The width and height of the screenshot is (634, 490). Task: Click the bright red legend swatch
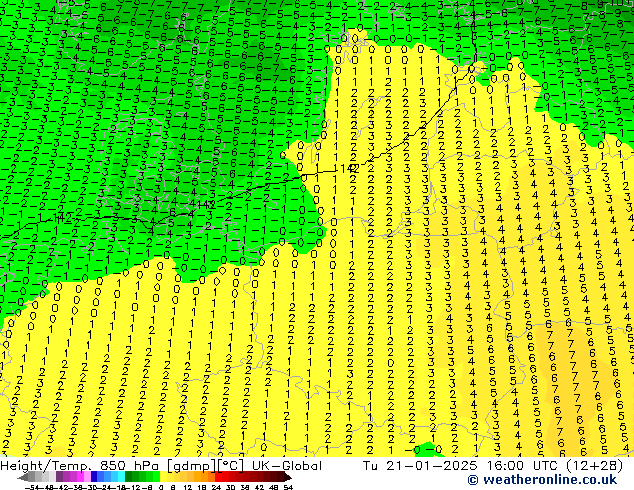(x=219, y=477)
